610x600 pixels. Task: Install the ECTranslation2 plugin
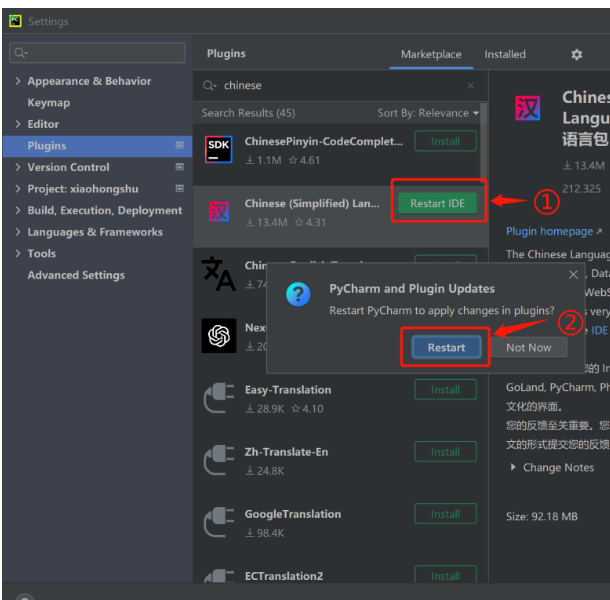(445, 574)
